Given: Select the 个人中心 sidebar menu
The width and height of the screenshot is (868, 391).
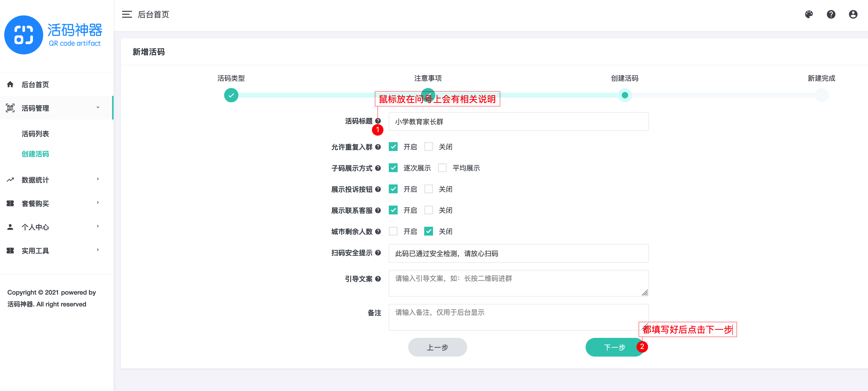Looking at the screenshot, I should pos(57,227).
